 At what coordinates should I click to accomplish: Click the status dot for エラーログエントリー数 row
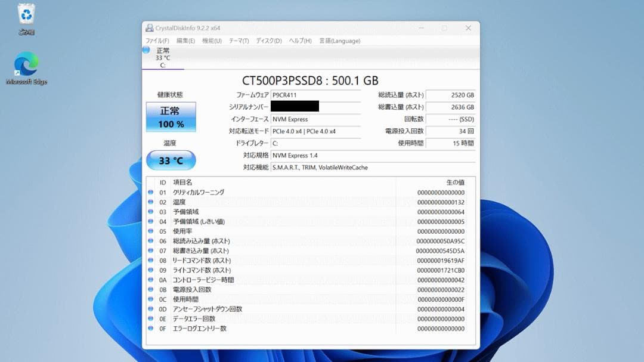(151, 329)
